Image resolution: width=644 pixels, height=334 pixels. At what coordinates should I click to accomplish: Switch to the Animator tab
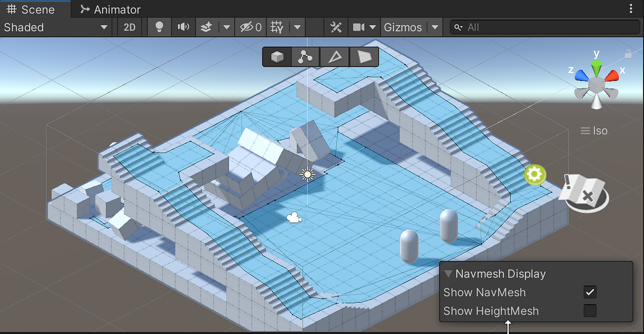tap(110, 9)
